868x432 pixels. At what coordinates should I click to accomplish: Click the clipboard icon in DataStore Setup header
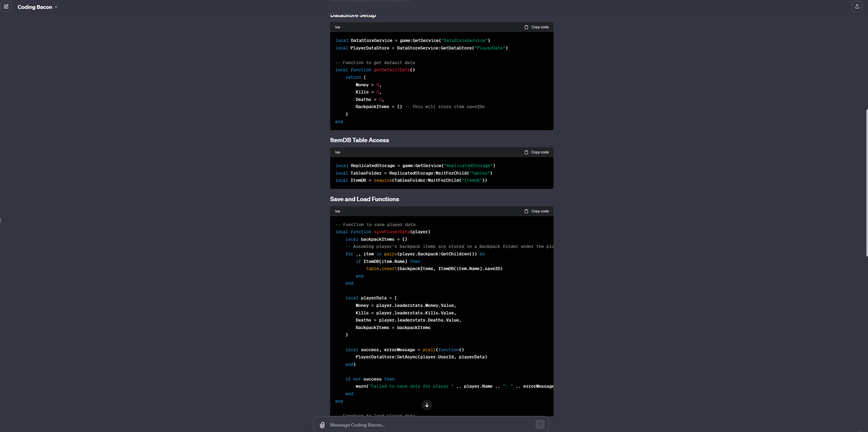(x=526, y=27)
